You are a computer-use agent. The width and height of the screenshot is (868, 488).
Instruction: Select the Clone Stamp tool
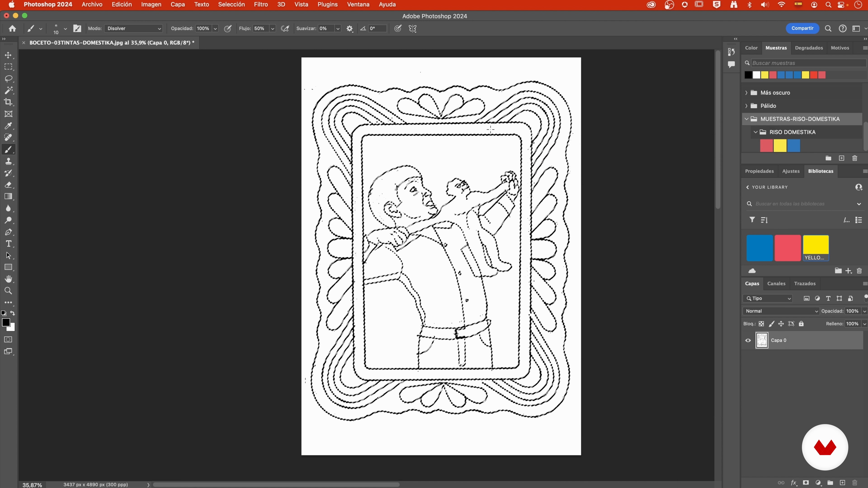[x=8, y=161]
